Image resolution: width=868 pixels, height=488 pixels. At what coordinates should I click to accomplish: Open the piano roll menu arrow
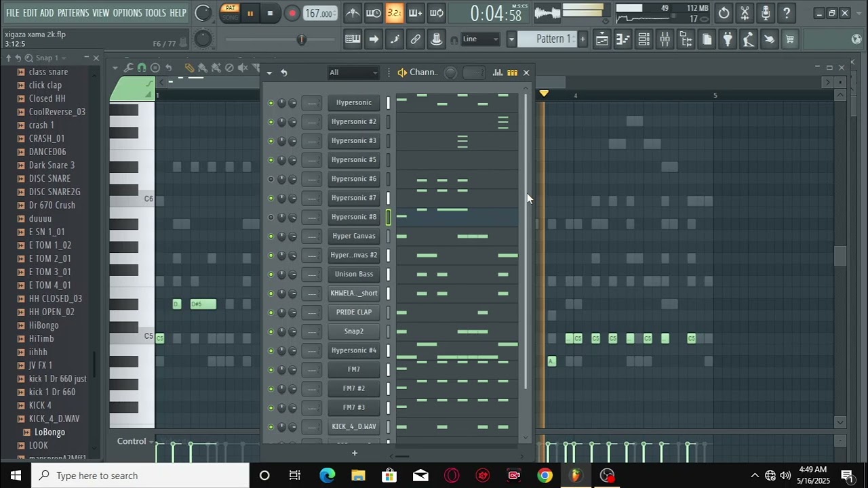pos(115,68)
